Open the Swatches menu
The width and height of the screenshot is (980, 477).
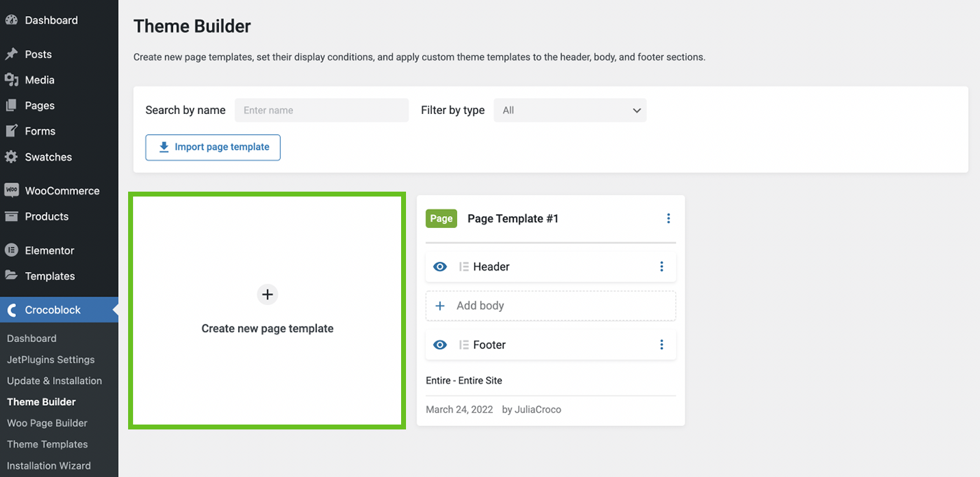click(59, 157)
